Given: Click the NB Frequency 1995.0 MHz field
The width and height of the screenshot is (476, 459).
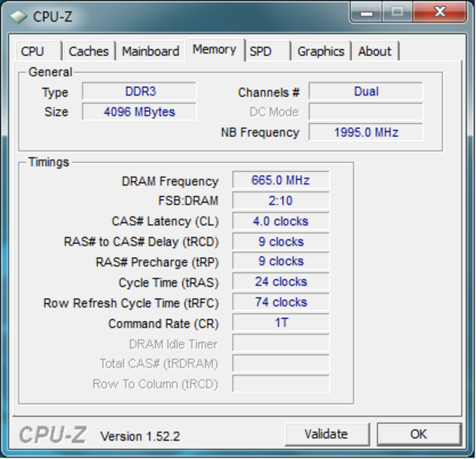Looking at the screenshot, I should click(x=366, y=132).
